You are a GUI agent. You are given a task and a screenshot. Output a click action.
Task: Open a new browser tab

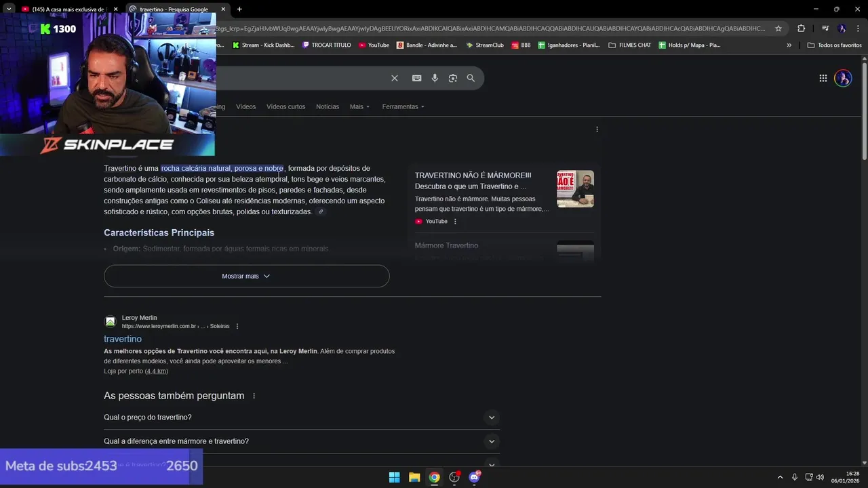(x=239, y=9)
